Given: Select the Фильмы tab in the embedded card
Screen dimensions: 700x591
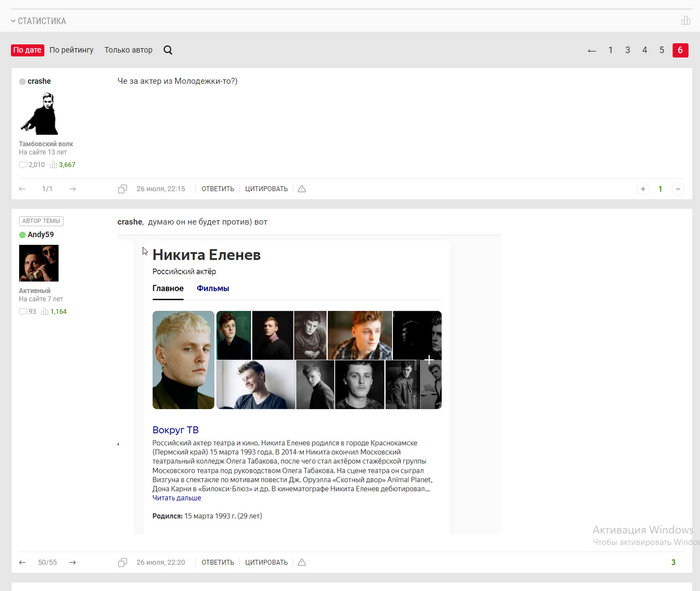Looking at the screenshot, I should click(213, 288).
